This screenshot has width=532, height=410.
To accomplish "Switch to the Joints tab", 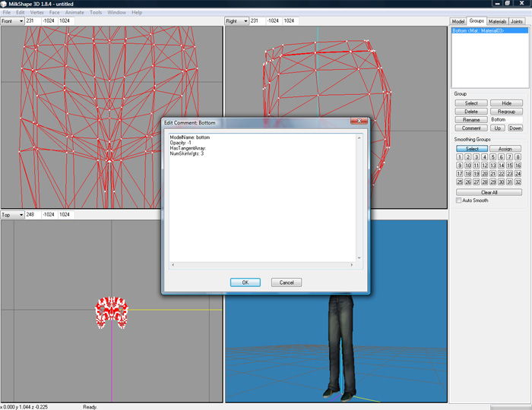I will coord(517,21).
